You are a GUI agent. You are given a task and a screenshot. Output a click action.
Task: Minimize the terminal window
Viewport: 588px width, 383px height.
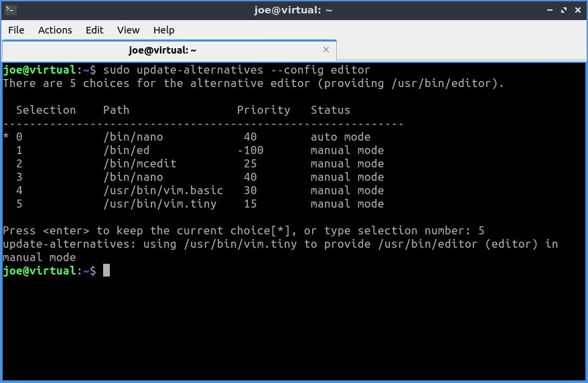tap(550, 10)
